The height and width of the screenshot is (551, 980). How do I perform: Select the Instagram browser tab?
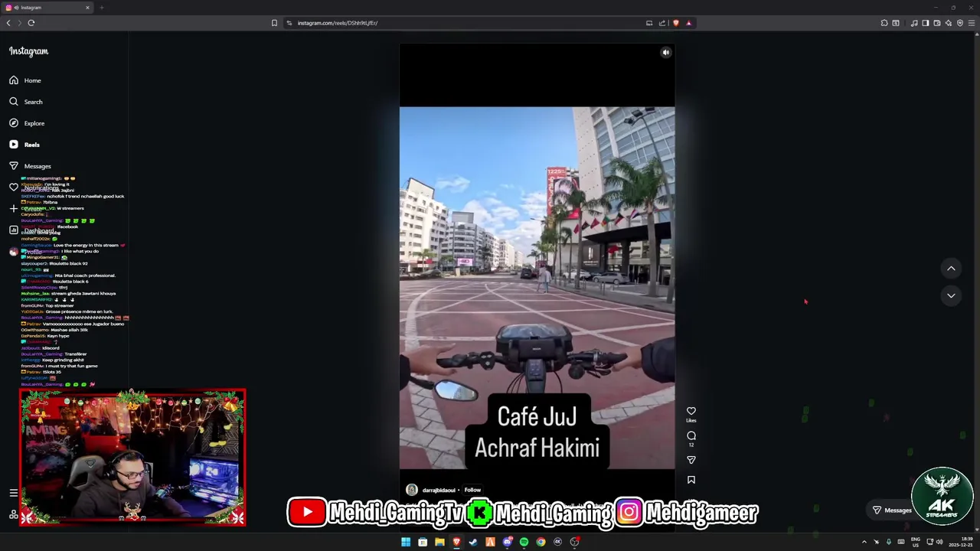(x=46, y=8)
